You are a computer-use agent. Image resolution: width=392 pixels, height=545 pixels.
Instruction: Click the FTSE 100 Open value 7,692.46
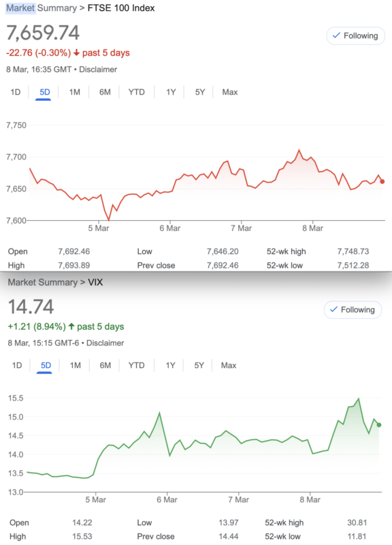[74, 251]
